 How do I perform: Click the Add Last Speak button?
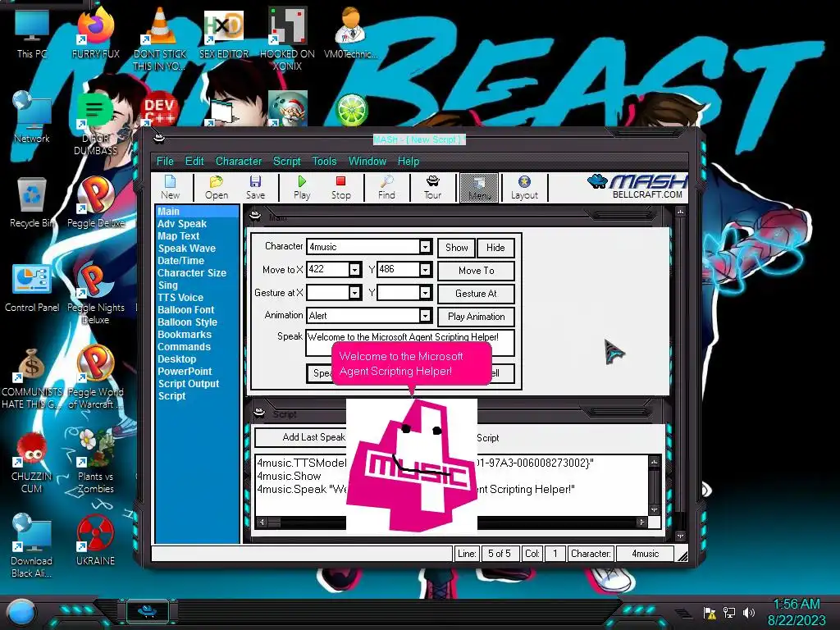(301, 437)
